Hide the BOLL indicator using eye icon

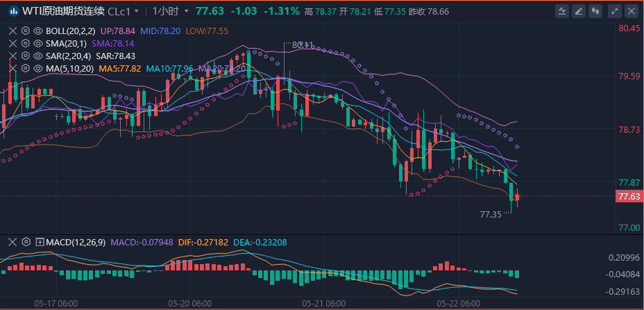pos(38,31)
